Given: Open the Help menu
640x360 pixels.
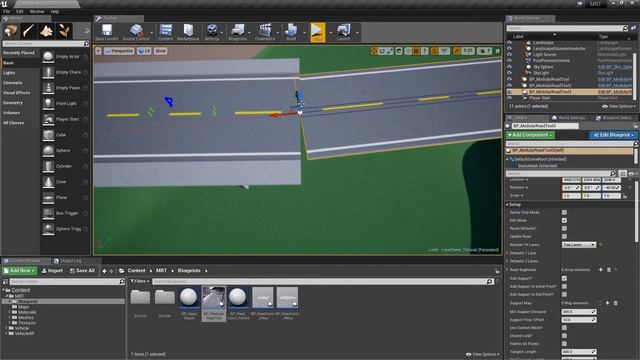Looking at the screenshot, I should coord(55,11).
